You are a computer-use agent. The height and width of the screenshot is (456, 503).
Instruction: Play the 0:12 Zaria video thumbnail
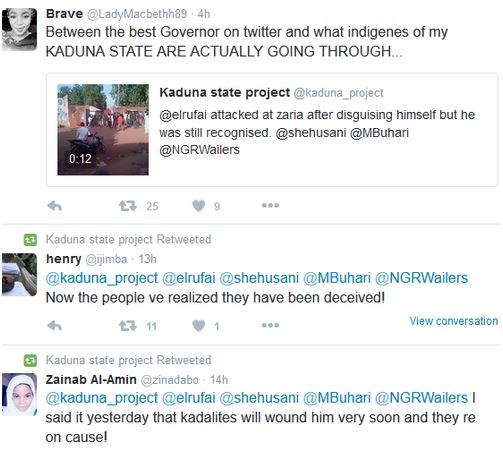point(103,130)
